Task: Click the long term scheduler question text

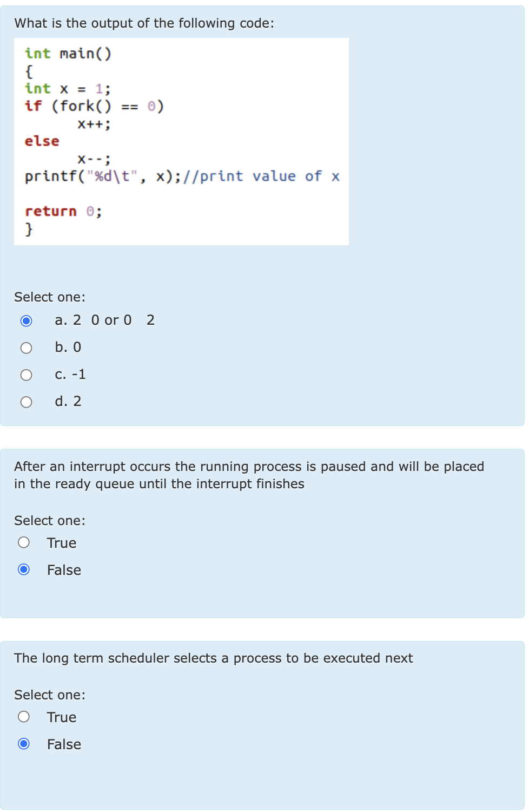Action: 213,658
